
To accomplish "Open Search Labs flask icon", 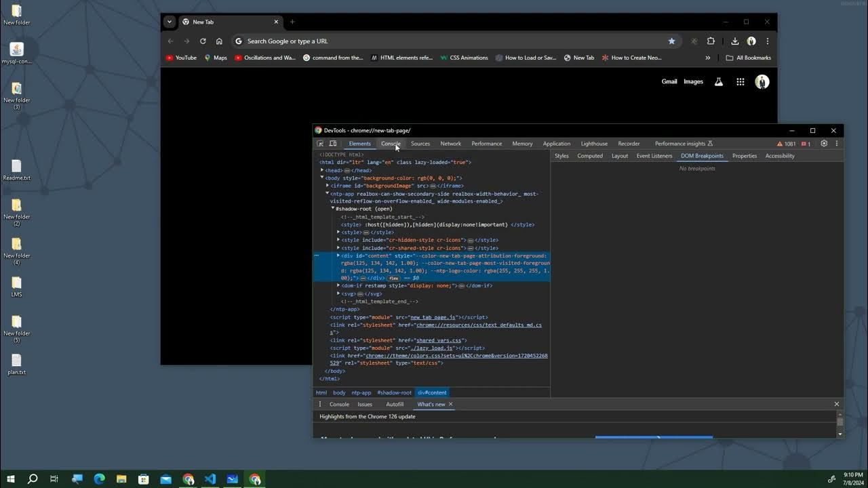I will 719,82.
